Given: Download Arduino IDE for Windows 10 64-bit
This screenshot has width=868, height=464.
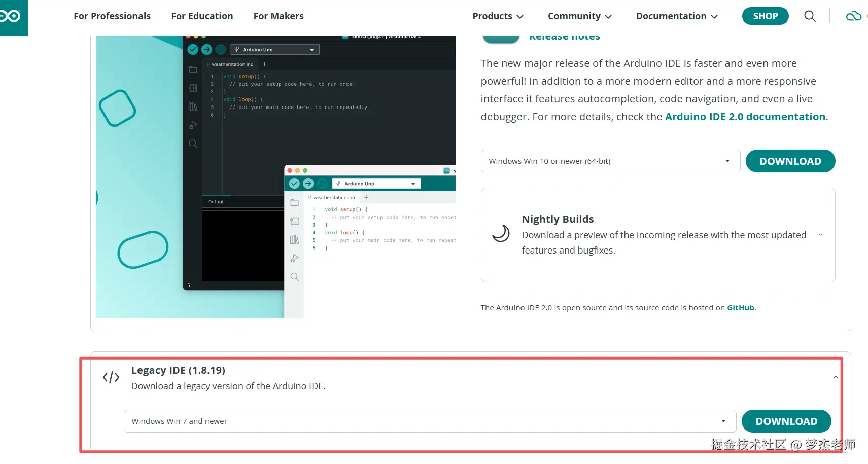Looking at the screenshot, I should pyautogui.click(x=790, y=161).
